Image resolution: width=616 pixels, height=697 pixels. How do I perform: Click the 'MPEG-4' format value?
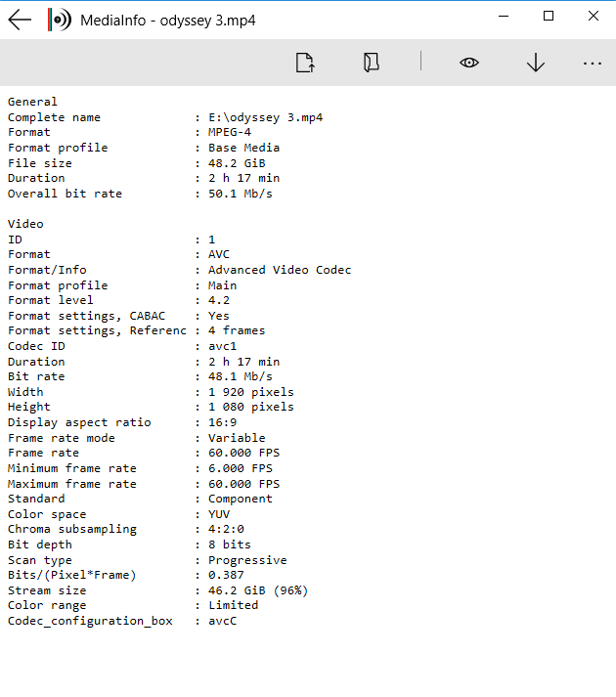coord(230,132)
